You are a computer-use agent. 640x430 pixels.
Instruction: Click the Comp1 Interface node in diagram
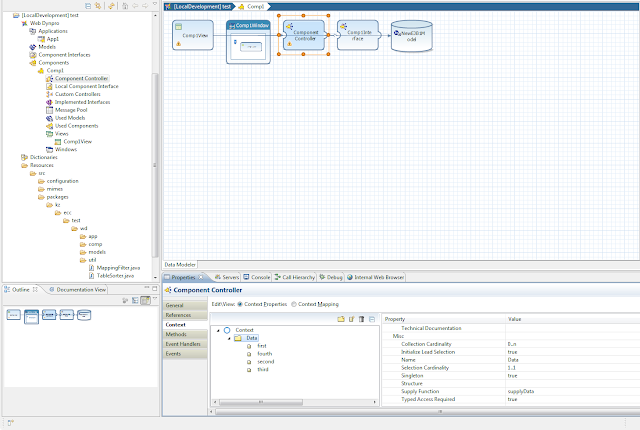coord(358,35)
